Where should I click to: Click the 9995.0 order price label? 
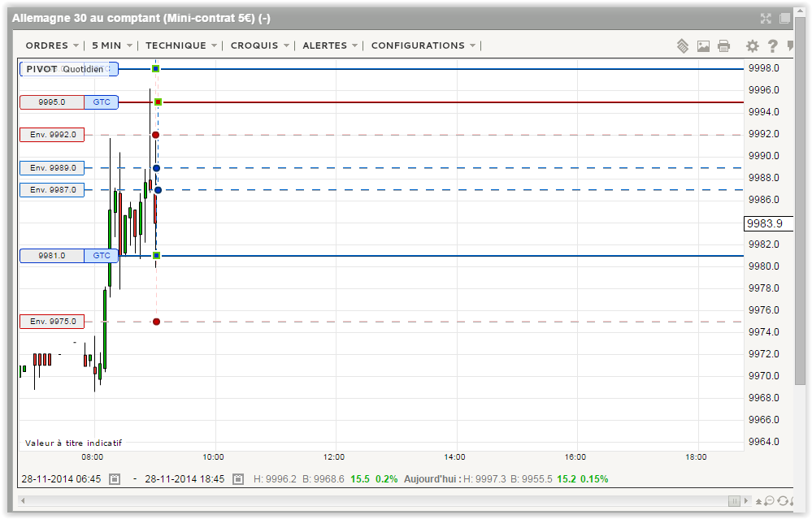coord(52,102)
